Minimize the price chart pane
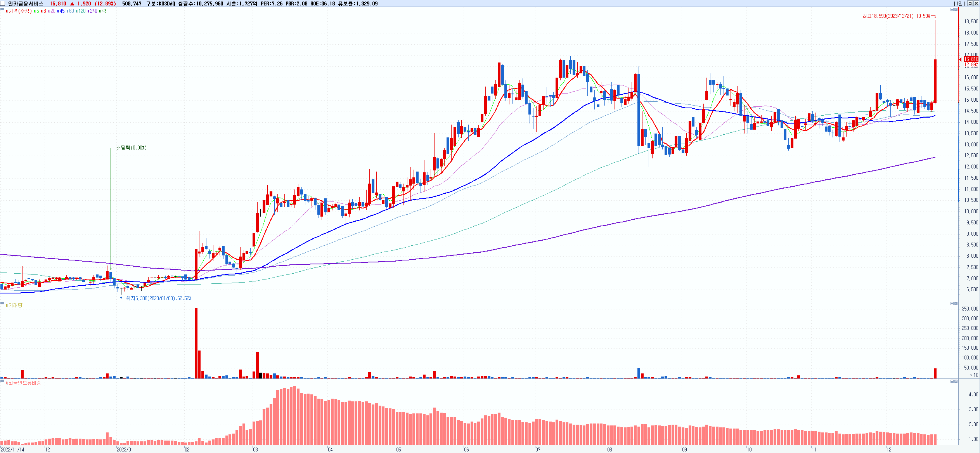The image size is (980, 453). tap(952, 9)
